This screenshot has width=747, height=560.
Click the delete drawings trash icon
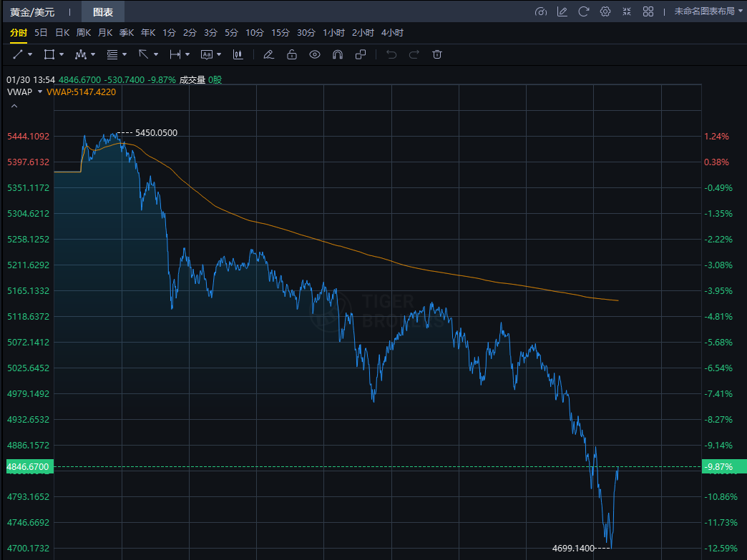(x=437, y=54)
